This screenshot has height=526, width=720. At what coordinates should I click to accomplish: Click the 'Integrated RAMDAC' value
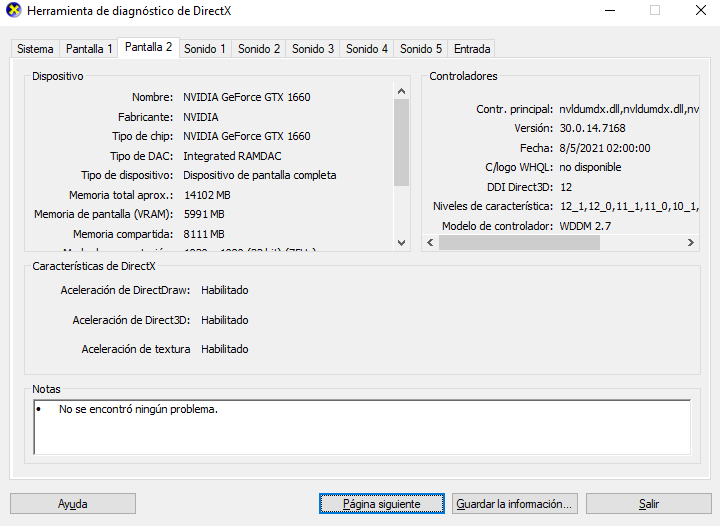tap(232, 156)
